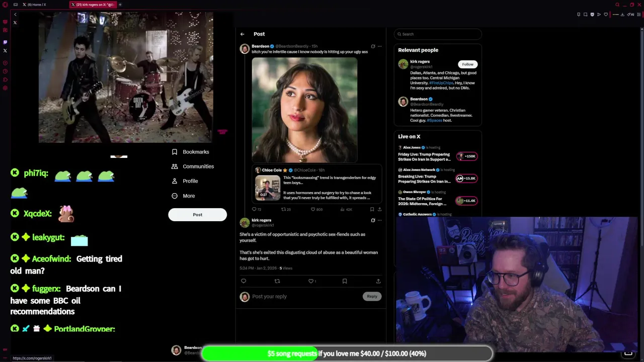This screenshot has height=362, width=644.
Task: Open more options on kirk rogers' post
Action: pos(379,220)
